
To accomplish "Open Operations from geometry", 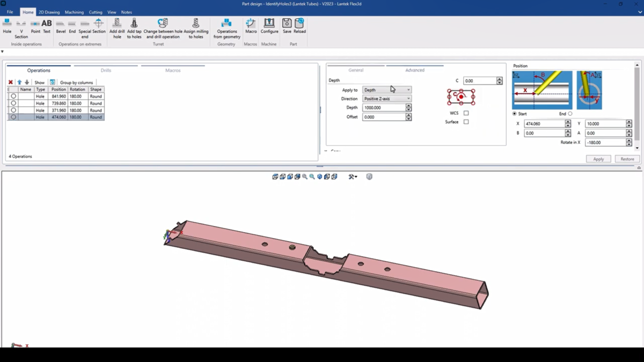I will [226, 29].
